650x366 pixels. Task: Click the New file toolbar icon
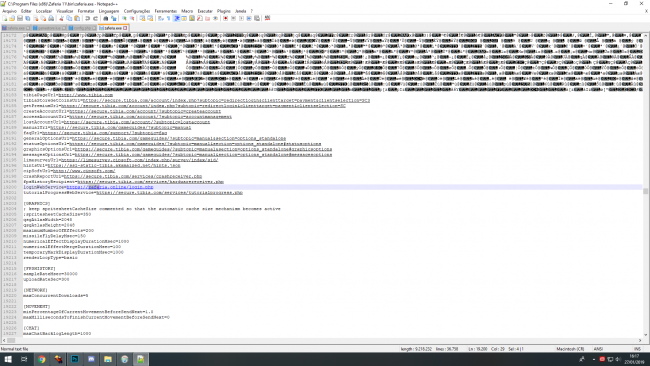(x=5, y=18)
